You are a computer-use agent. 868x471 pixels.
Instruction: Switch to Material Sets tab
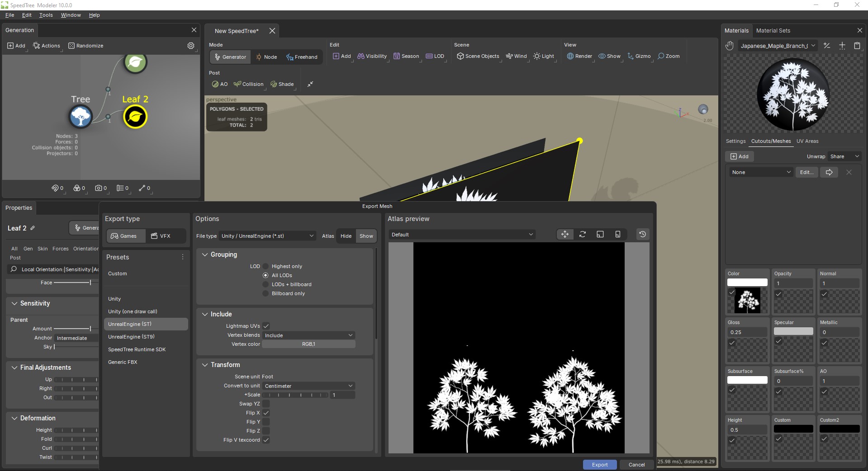coord(773,31)
